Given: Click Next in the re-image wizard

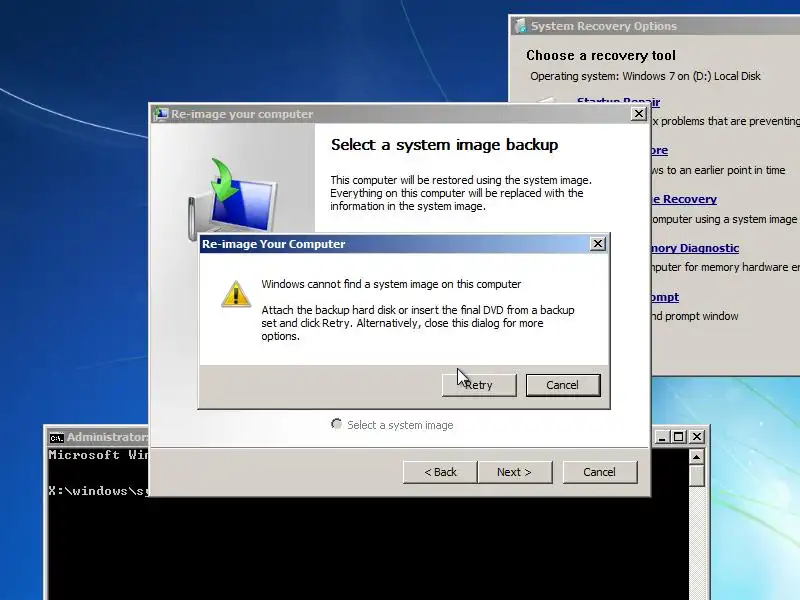Looking at the screenshot, I should coord(514,472).
